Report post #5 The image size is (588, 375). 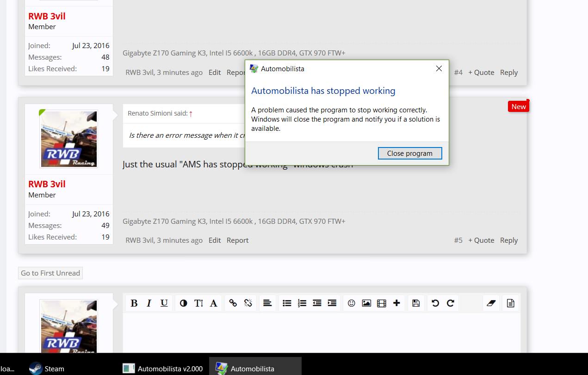(x=238, y=240)
